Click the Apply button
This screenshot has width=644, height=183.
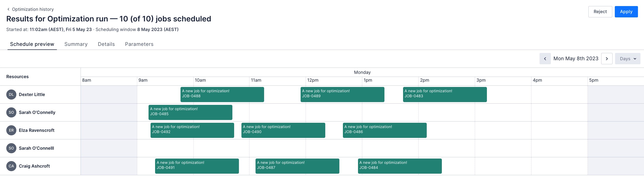coord(626,12)
